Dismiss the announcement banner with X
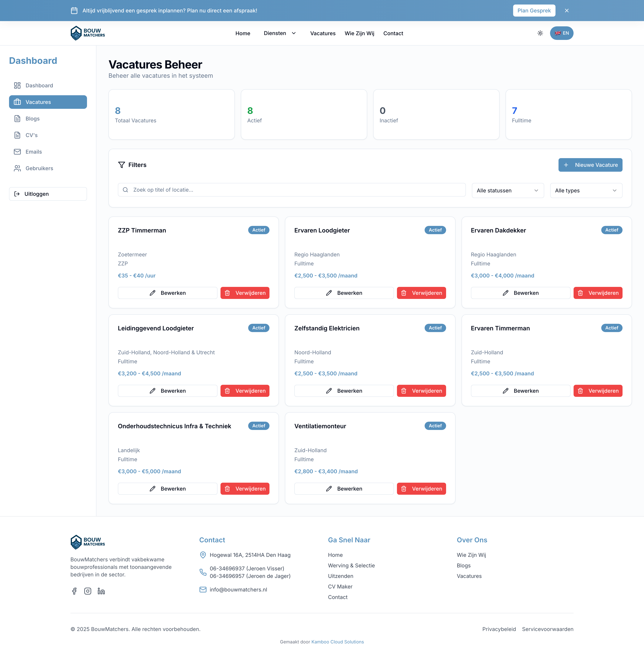644x663 pixels. pos(567,11)
